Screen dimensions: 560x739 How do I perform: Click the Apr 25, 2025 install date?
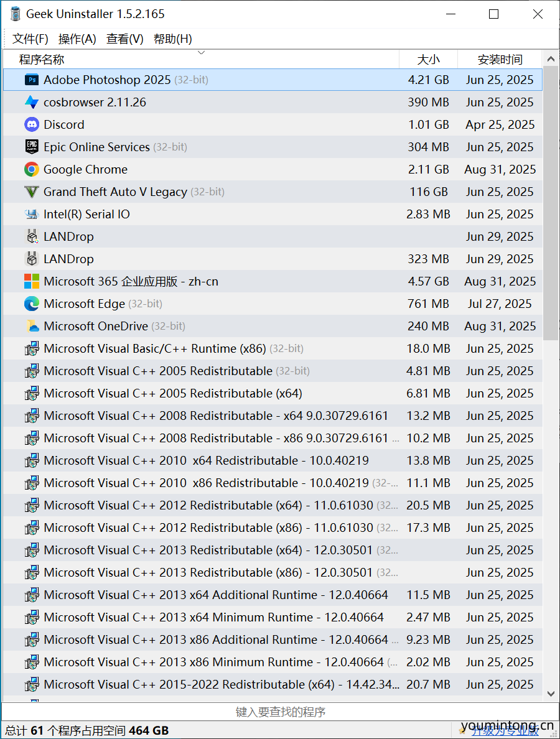pyautogui.click(x=500, y=124)
